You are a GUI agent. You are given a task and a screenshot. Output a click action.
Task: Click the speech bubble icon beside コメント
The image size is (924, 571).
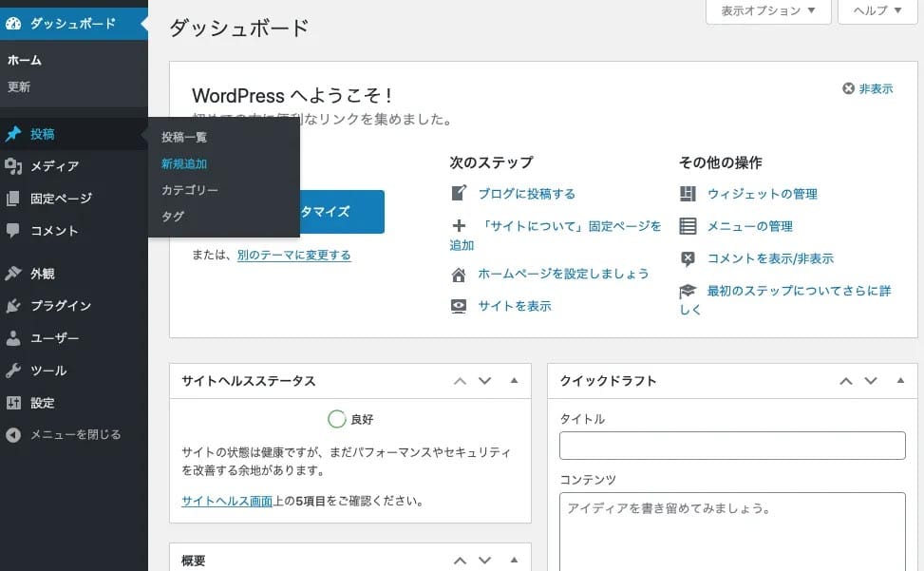click(13, 231)
